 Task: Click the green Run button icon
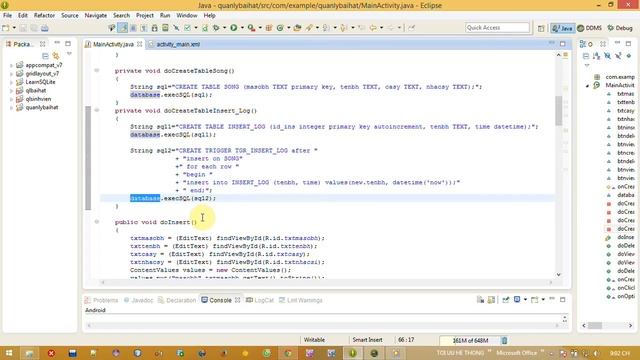coord(233,28)
